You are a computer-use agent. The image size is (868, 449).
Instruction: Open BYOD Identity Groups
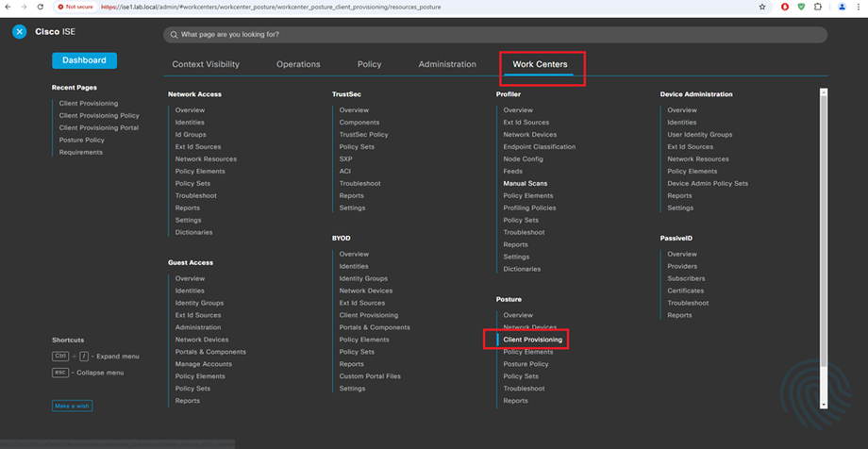(x=363, y=278)
